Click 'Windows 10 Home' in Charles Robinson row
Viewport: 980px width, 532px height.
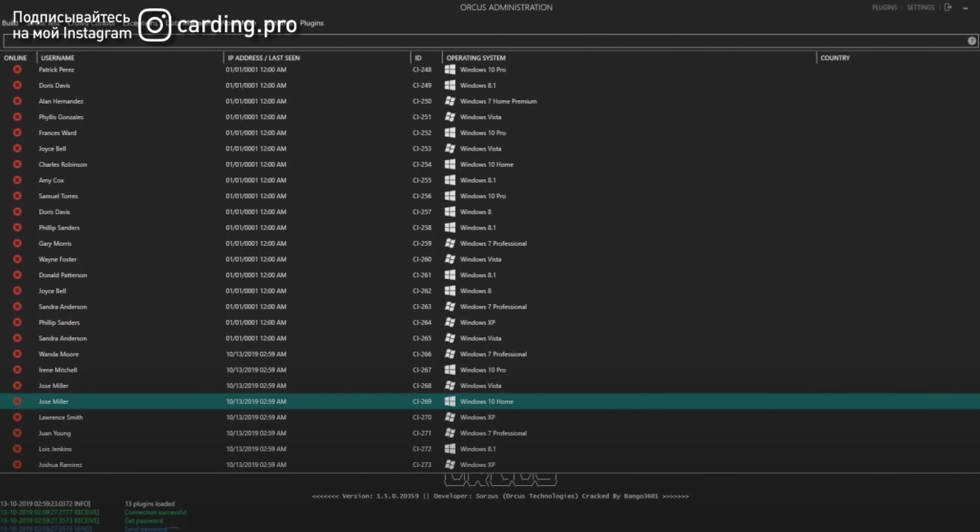(x=487, y=164)
